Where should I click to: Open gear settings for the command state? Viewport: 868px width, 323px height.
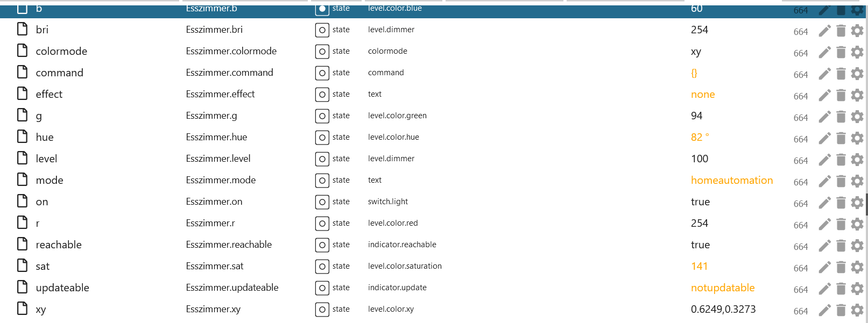(x=857, y=74)
